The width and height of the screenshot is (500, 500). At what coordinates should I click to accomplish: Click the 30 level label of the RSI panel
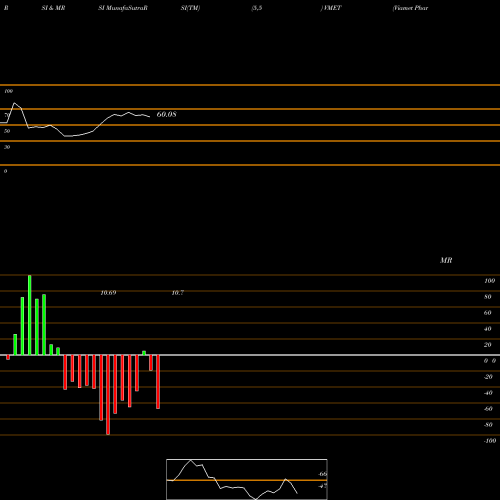pos(7,147)
